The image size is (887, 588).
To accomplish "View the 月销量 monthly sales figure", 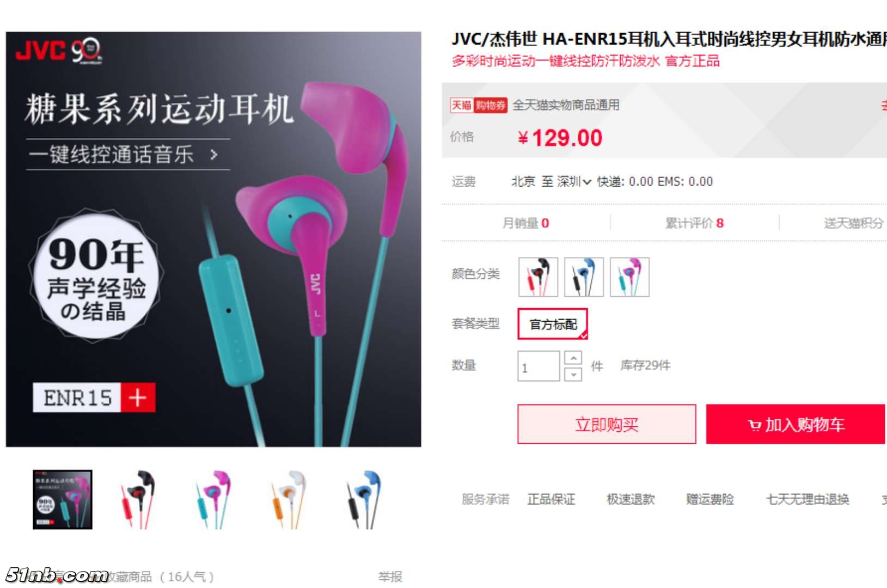I will (x=525, y=223).
